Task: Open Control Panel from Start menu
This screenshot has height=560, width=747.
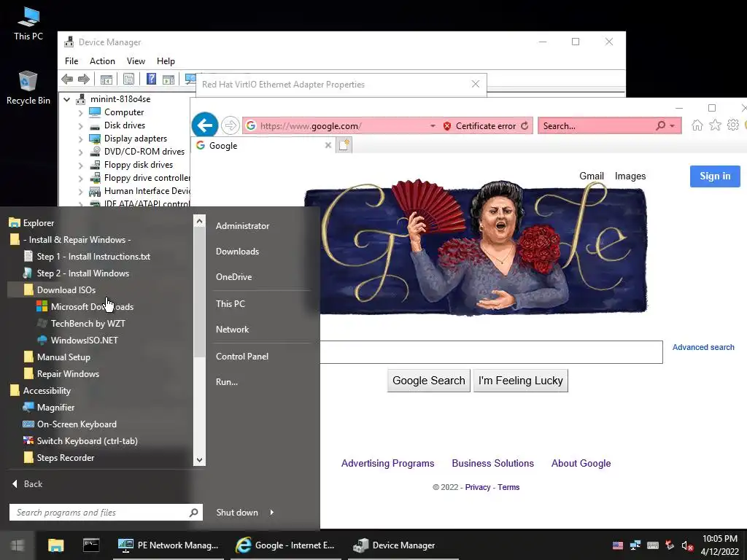Action: (242, 356)
